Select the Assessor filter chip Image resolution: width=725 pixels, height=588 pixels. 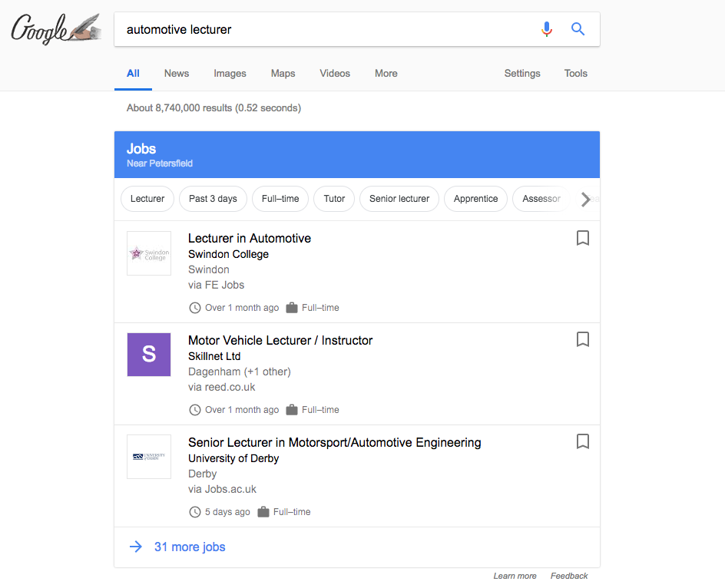click(x=541, y=199)
